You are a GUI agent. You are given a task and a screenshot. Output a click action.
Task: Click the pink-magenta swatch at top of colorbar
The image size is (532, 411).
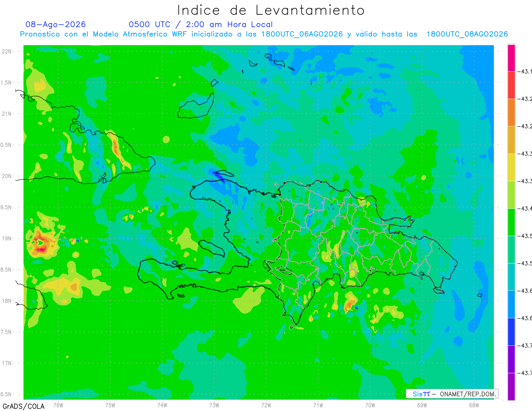pyautogui.click(x=511, y=58)
